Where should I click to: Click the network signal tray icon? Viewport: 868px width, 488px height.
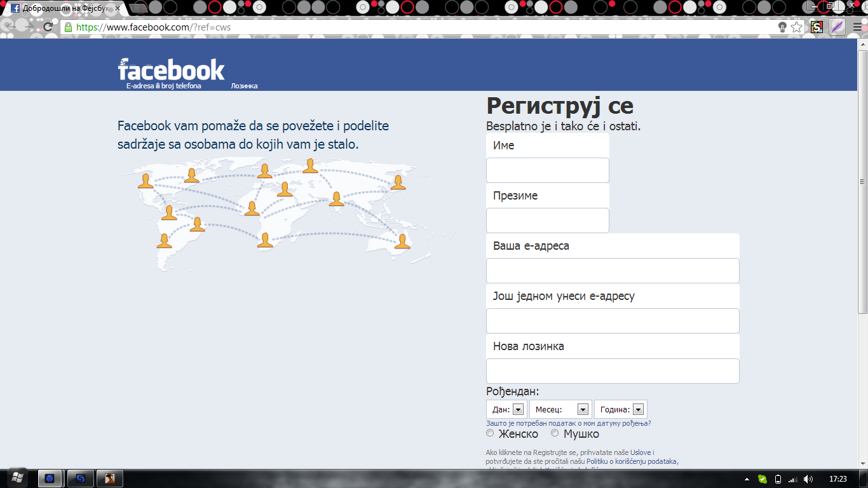pyautogui.click(x=793, y=479)
